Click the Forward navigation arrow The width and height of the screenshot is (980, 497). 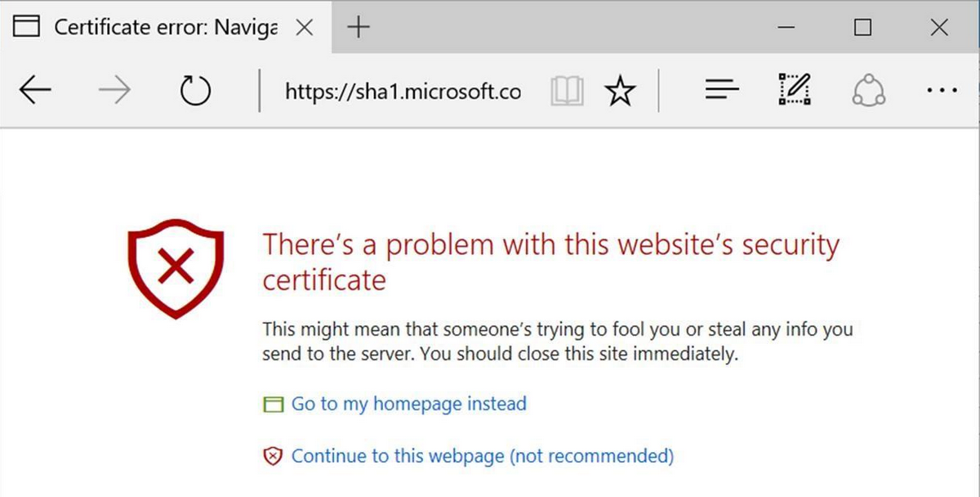coord(114,91)
